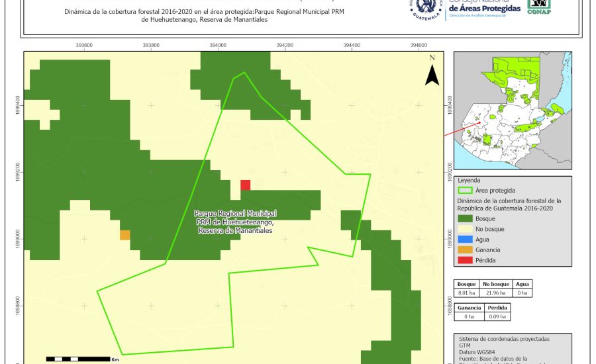596x364 pixels.
Task: Click the north arrow compass symbol
Action: [432, 71]
